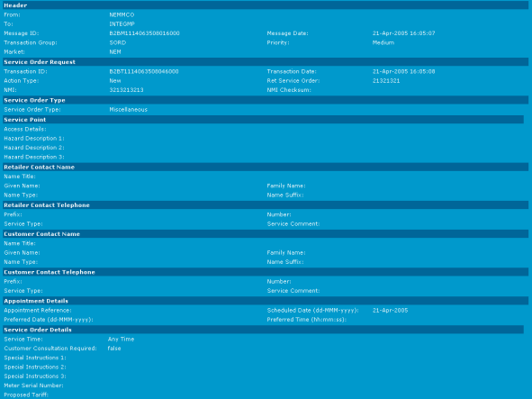
Task: Click the Customer Contact Name section header
Action: 266,234
